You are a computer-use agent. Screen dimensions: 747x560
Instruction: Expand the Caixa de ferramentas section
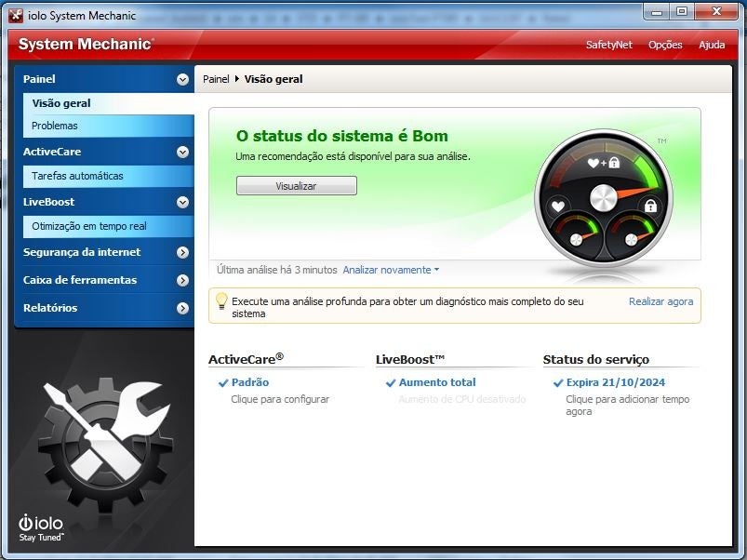pos(183,280)
